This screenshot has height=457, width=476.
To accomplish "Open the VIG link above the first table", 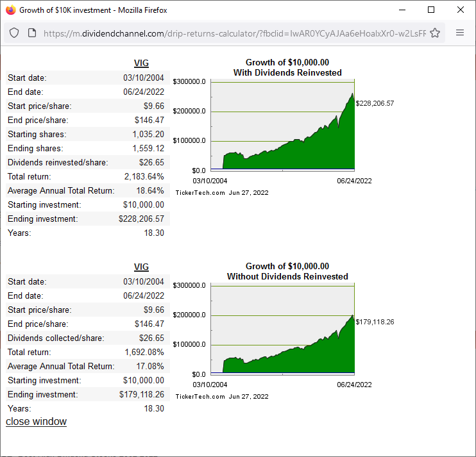I will (x=141, y=63).
